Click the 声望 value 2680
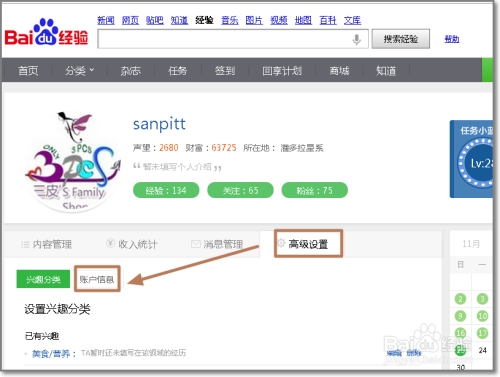The width and height of the screenshot is (500, 377). [169, 148]
